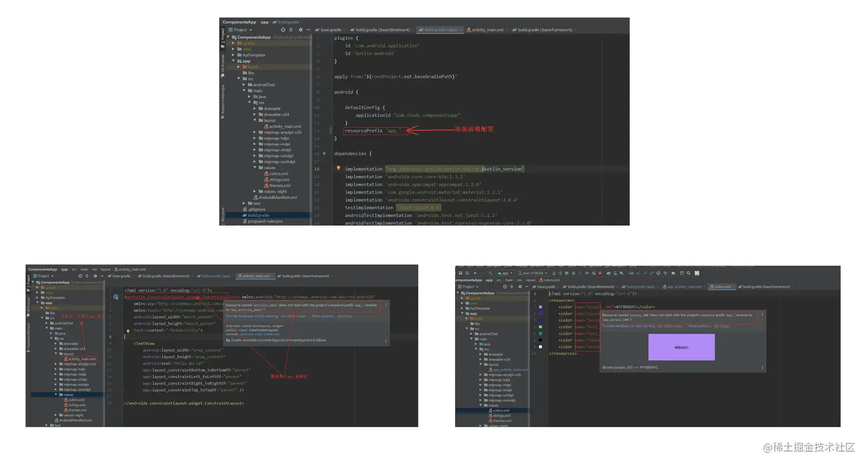Select app_activity_main.xml in bottom-right window tree
868x466 pixels.
(x=508, y=370)
